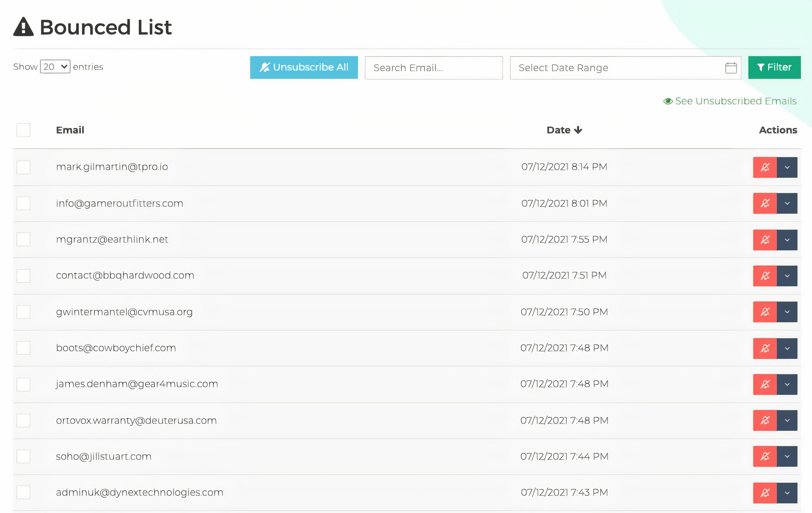This screenshot has width=812, height=513.
Task: Focus the Search Email input field
Action: [434, 68]
